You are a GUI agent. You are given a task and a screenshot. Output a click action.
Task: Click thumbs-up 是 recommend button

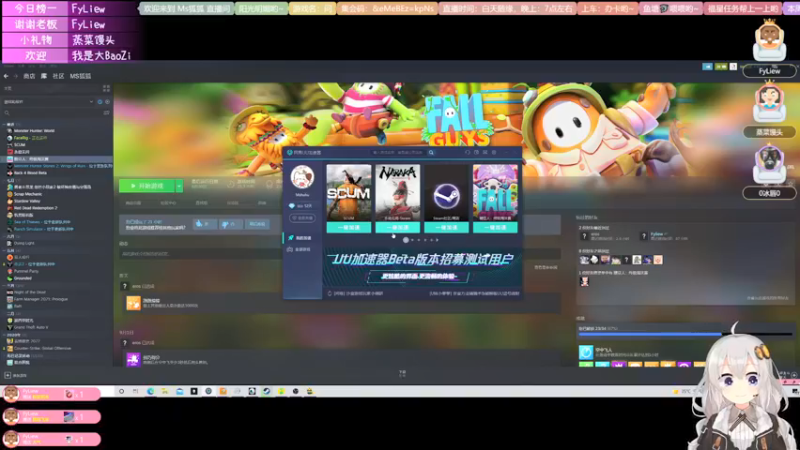(205, 224)
